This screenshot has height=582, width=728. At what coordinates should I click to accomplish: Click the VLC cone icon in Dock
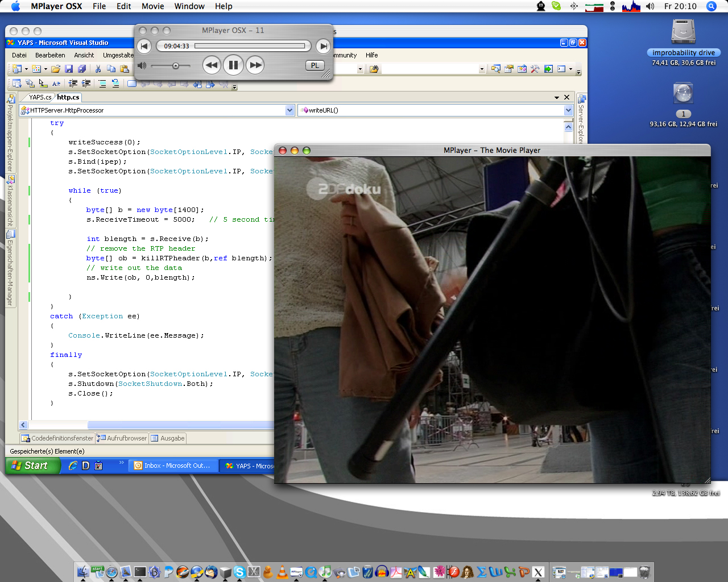coord(282,572)
